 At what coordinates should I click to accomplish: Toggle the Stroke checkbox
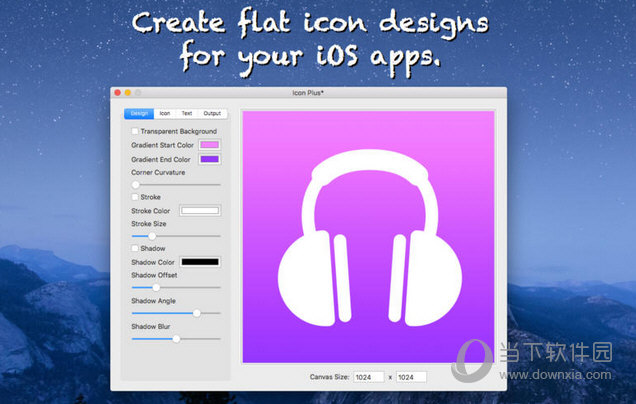click(135, 197)
